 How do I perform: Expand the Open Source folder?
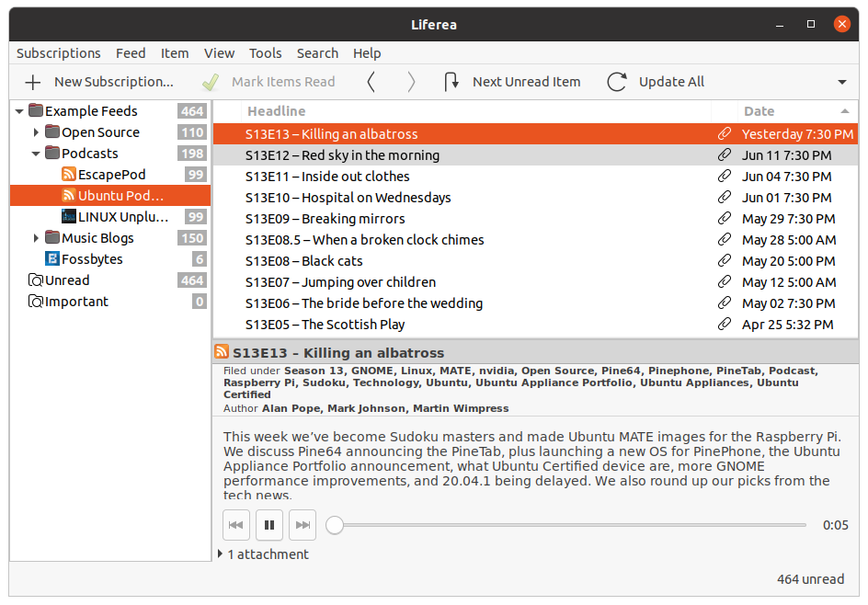[36, 132]
